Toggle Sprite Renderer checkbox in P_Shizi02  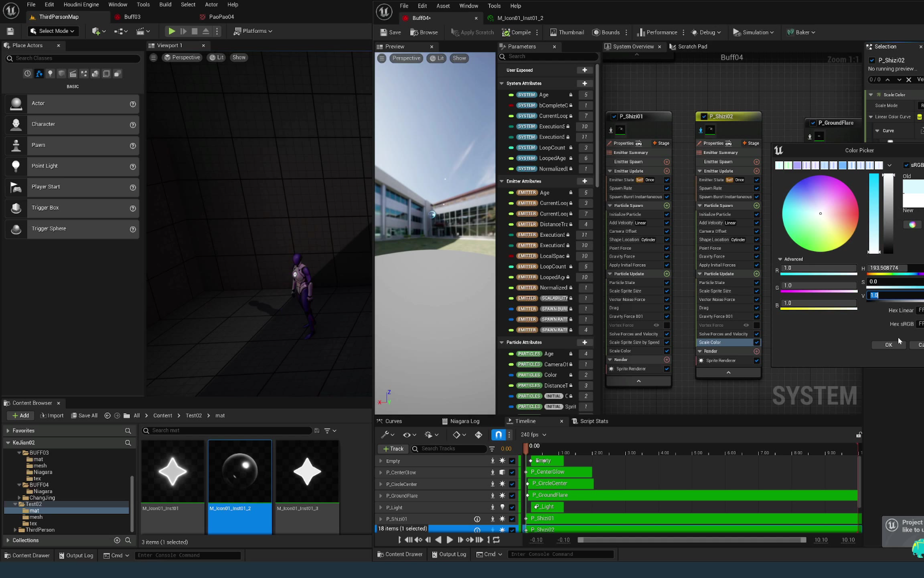coord(757,361)
